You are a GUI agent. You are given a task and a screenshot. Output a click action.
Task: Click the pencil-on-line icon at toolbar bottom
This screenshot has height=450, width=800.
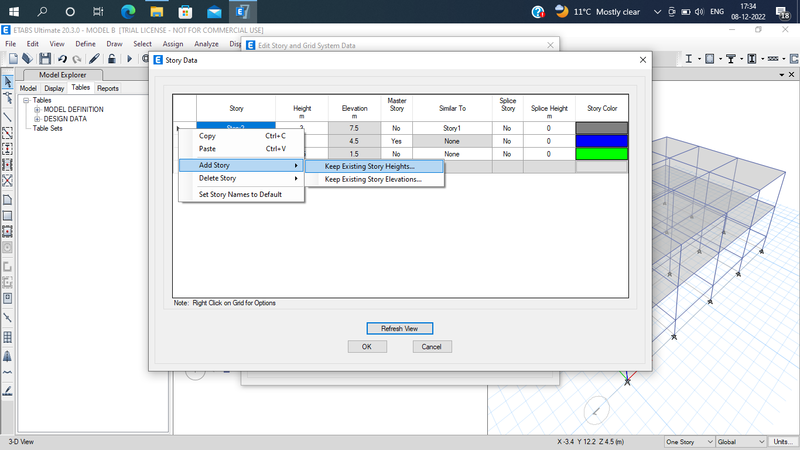click(x=8, y=391)
